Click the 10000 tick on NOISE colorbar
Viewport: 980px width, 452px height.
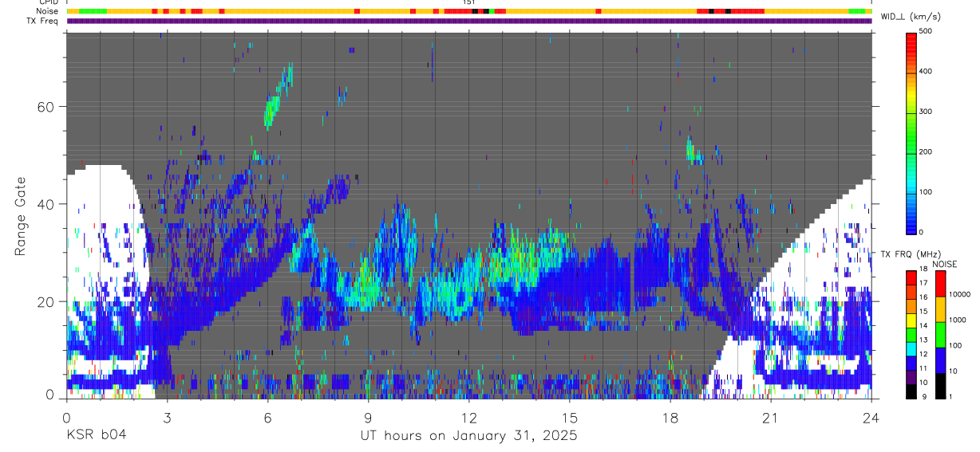pos(958,295)
